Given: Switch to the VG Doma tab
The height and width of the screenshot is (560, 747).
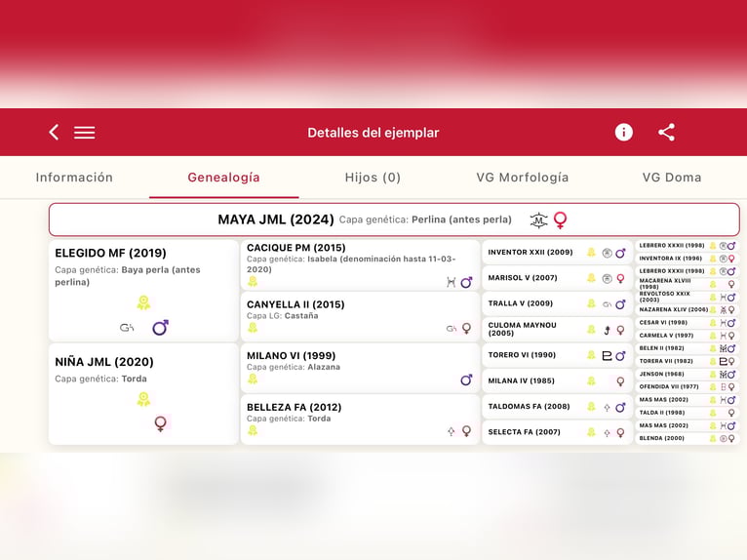Looking at the screenshot, I should [671, 178].
